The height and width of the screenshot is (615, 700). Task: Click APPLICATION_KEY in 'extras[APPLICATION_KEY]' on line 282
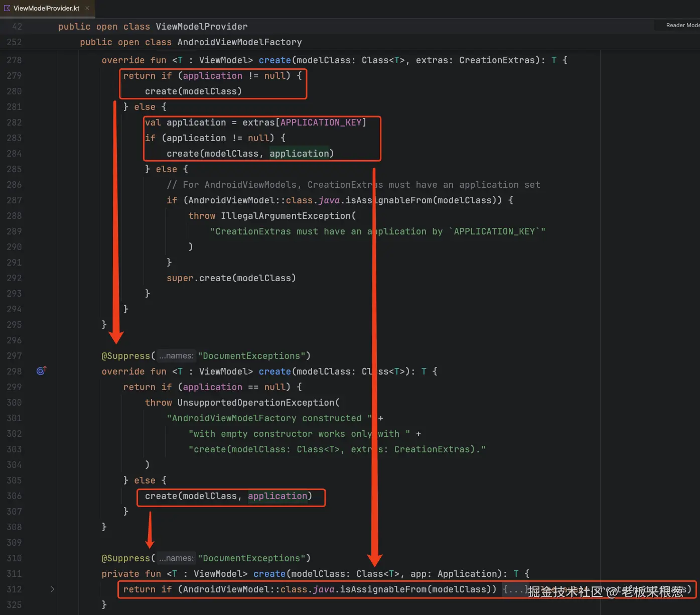(x=321, y=122)
